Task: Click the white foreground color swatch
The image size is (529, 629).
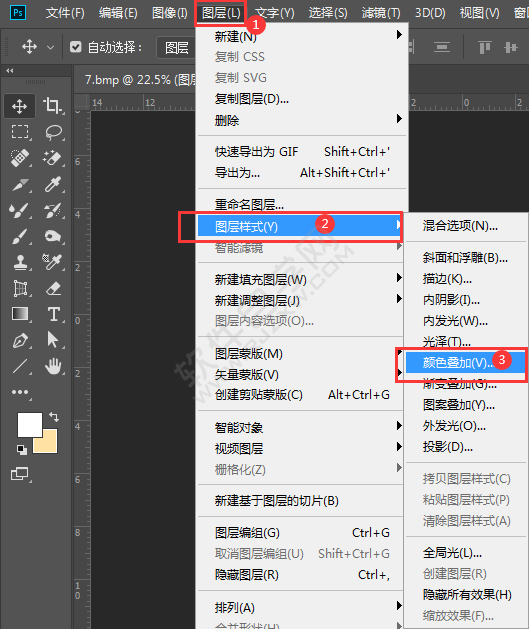Action: (x=30, y=424)
